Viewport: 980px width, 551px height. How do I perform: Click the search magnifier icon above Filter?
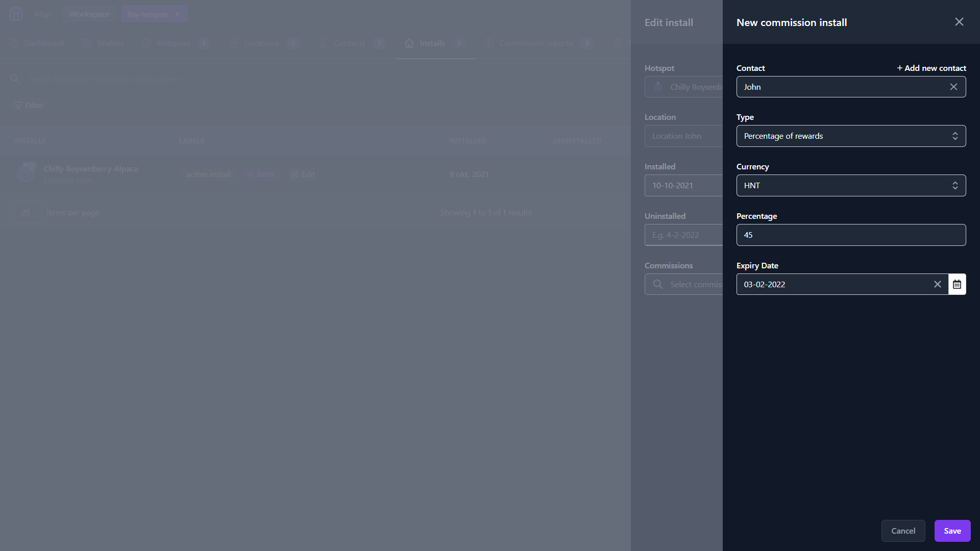(15, 79)
